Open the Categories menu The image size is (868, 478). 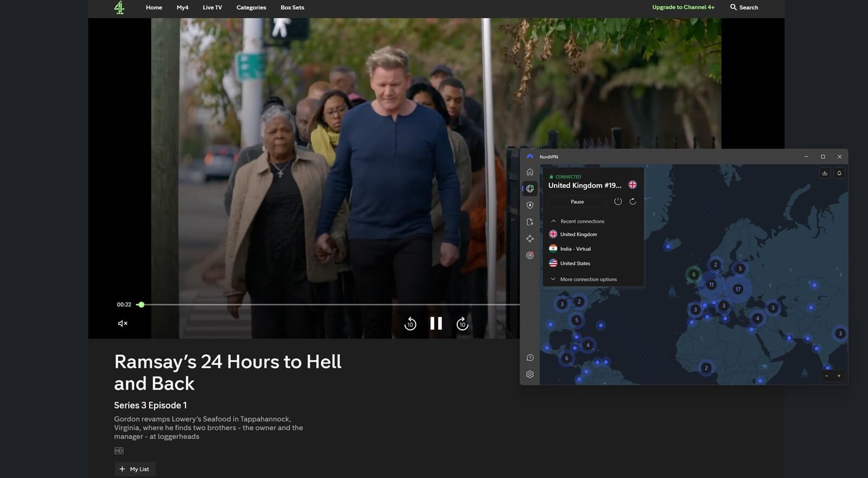(x=251, y=8)
